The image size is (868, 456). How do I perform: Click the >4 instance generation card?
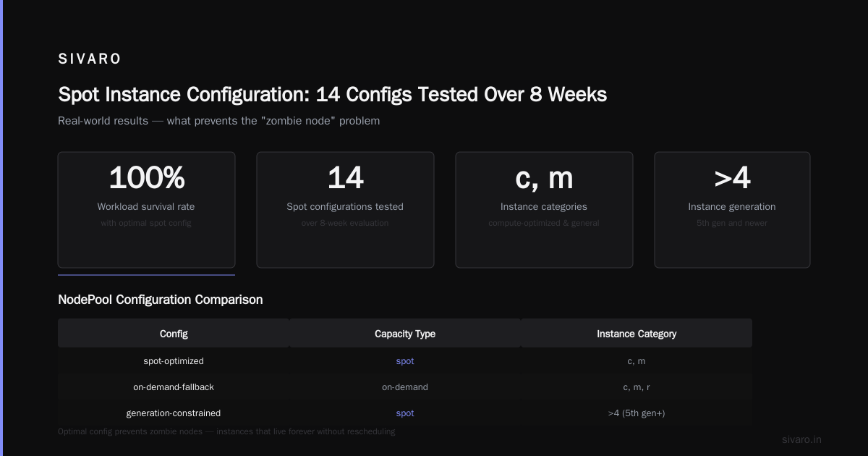(x=732, y=210)
